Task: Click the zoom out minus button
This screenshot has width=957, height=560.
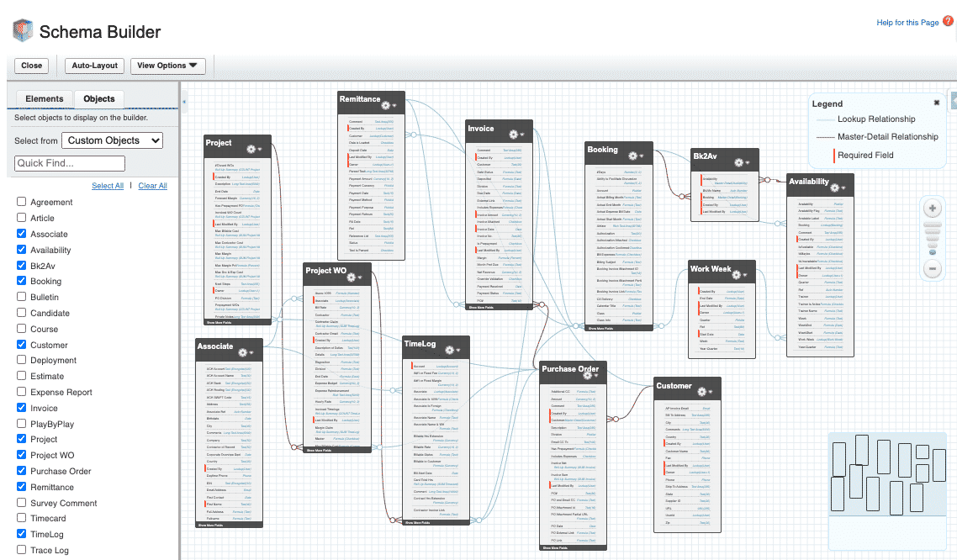Action: 932,268
